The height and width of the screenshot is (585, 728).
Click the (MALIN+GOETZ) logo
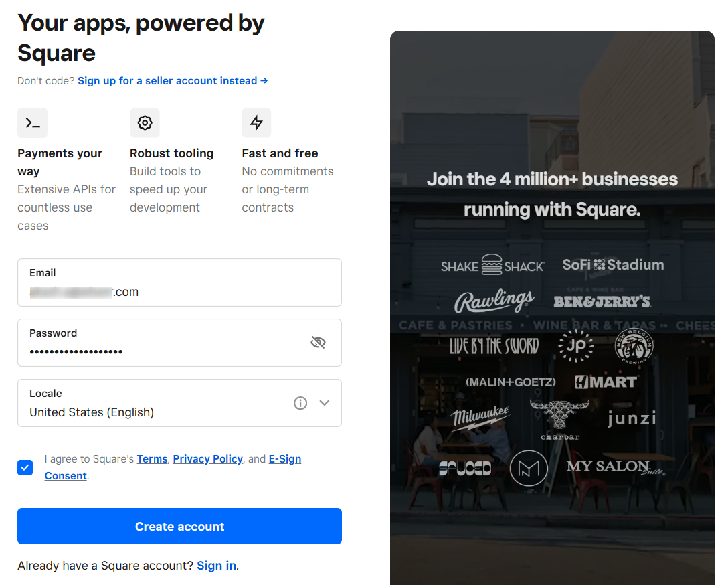coord(511,382)
